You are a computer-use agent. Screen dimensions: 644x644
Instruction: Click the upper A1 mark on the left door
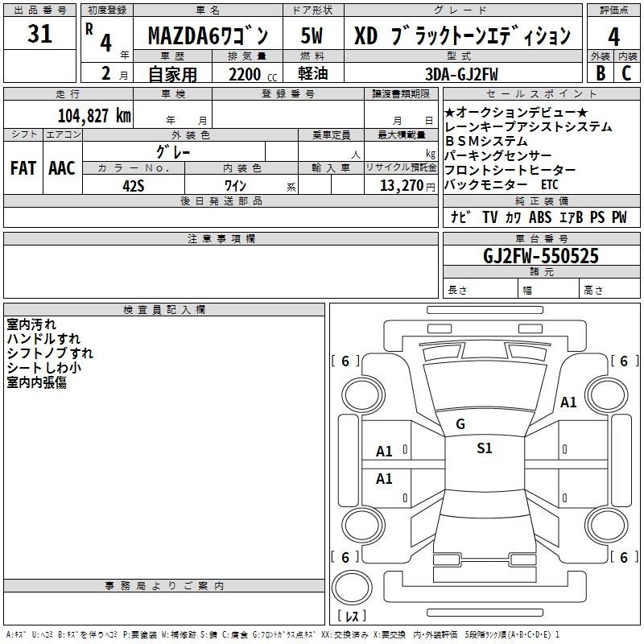385,452
